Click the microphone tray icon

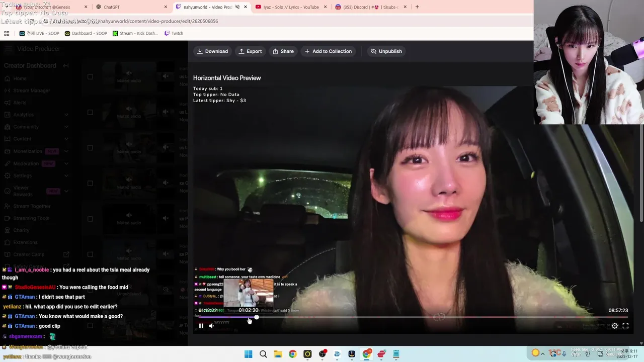[x=564, y=353]
